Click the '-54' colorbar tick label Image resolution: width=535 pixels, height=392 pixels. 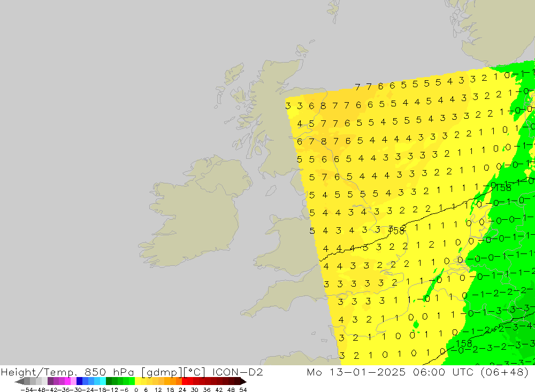tap(27, 390)
